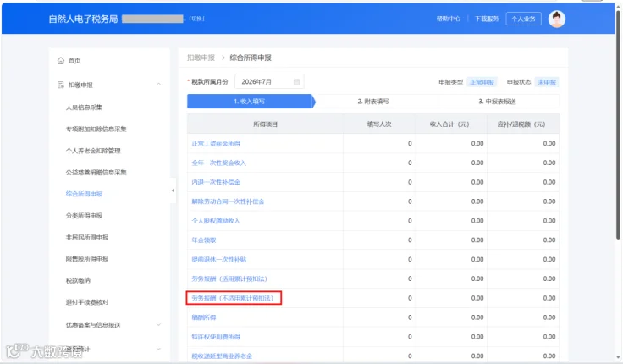Viewport: 623px width, 364px height.
Task: Click 收入合计 value in 全年一次性奖金收入 row
Action: point(477,163)
